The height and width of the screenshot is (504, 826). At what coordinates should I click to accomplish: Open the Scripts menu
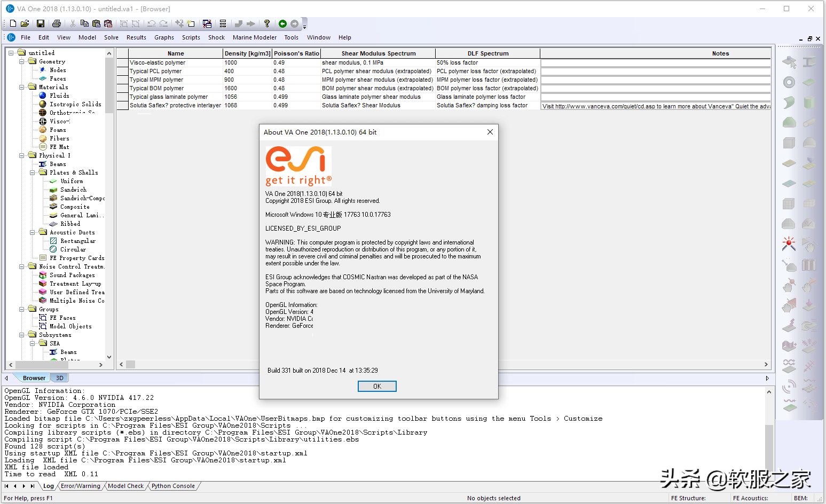(191, 37)
